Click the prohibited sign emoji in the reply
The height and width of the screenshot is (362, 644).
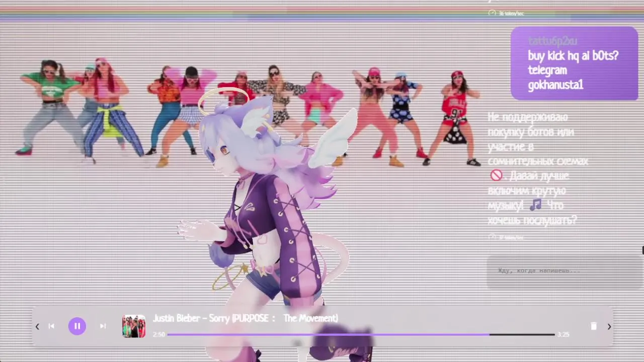pos(496,175)
